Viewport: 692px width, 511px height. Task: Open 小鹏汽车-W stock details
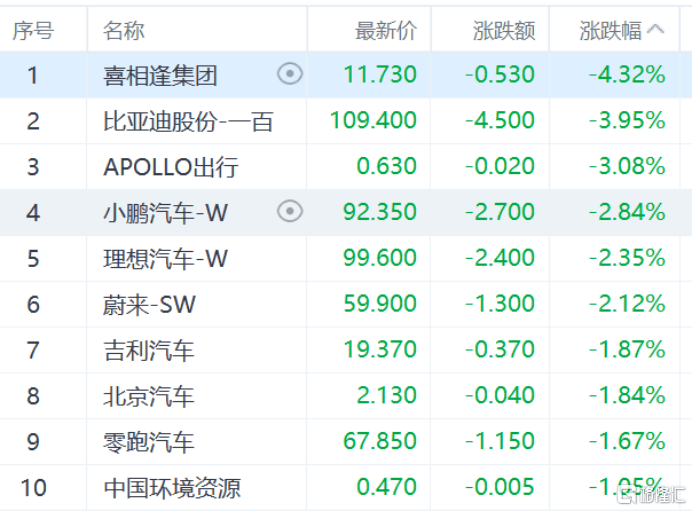(x=166, y=212)
